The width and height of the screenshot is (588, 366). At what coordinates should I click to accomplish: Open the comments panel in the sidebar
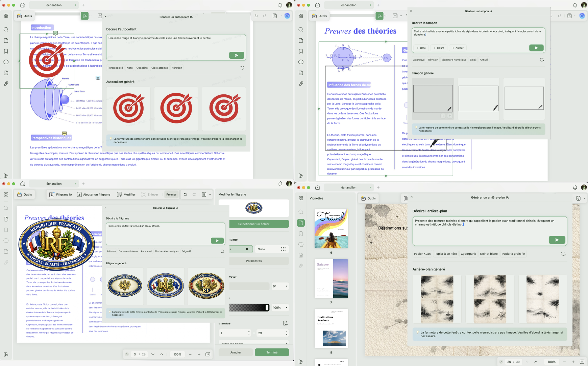6,62
